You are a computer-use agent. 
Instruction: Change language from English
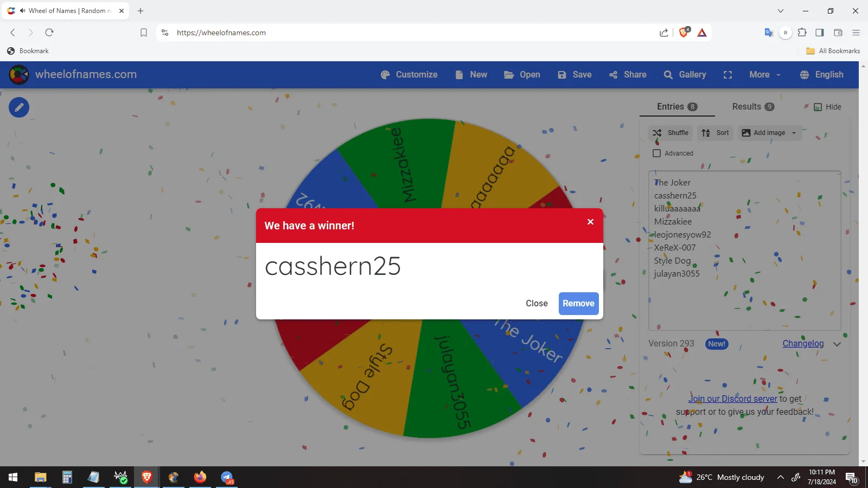[x=821, y=75]
